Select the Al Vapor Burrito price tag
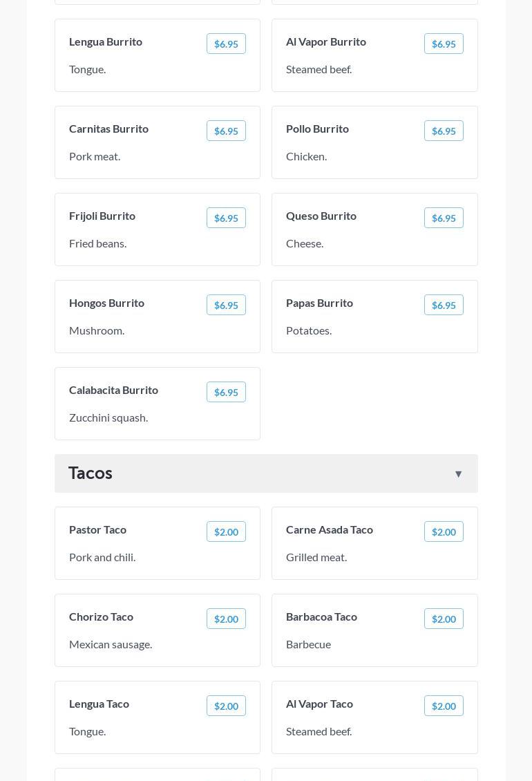This screenshot has height=781, width=532. tap(444, 44)
